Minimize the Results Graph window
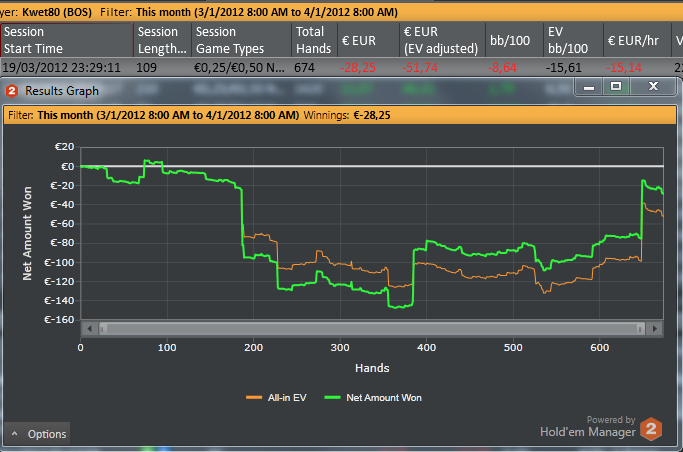 tap(589, 87)
